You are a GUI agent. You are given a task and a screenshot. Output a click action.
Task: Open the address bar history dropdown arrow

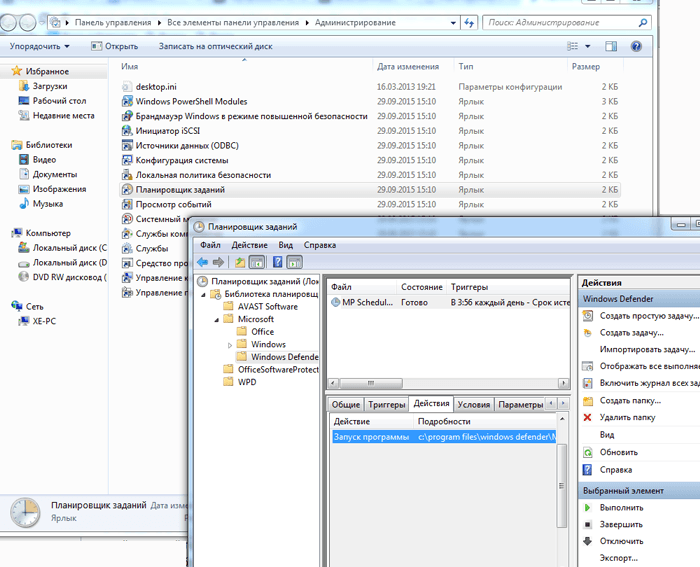(x=453, y=22)
